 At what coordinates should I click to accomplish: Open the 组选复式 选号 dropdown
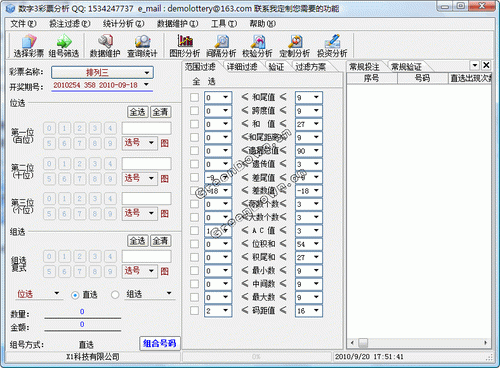tap(140, 271)
